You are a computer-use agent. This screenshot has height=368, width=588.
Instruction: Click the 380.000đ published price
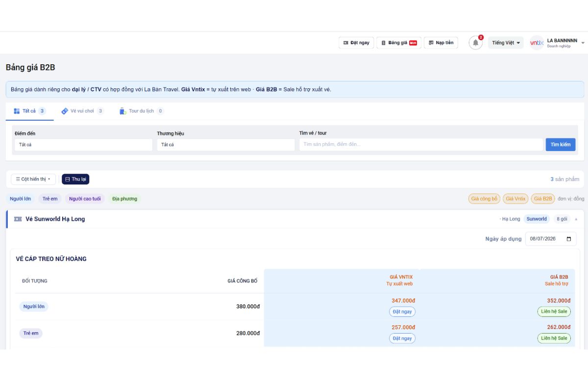click(x=248, y=307)
